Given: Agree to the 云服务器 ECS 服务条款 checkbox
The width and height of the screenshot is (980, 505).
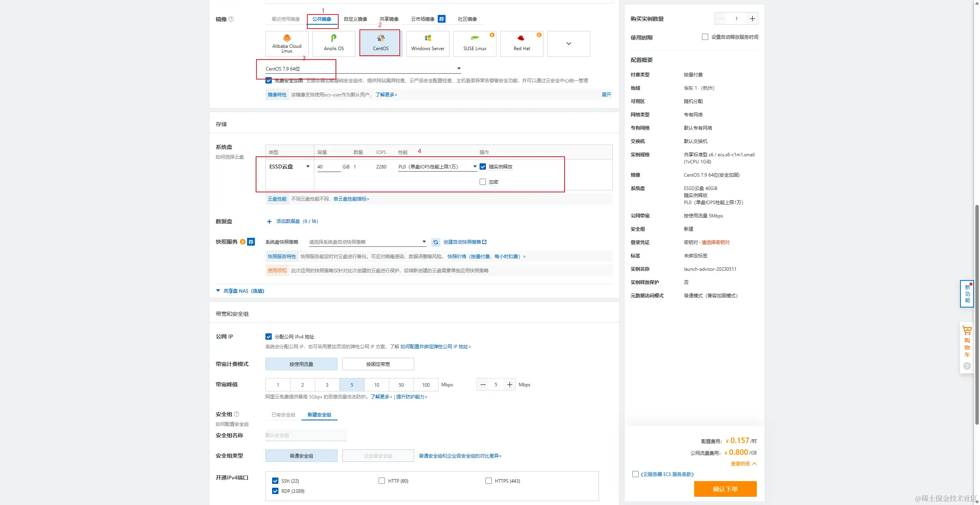Looking at the screenshot, I should point(635,474).
